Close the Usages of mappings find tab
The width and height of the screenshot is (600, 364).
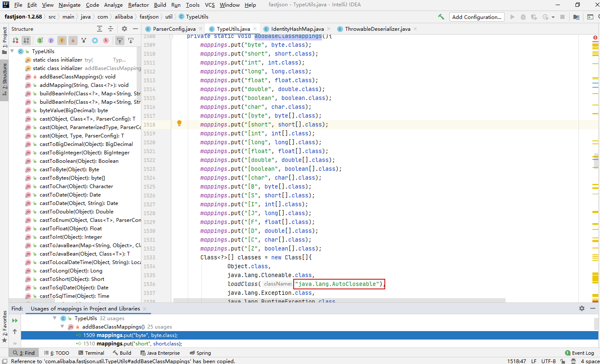[145, 309]
